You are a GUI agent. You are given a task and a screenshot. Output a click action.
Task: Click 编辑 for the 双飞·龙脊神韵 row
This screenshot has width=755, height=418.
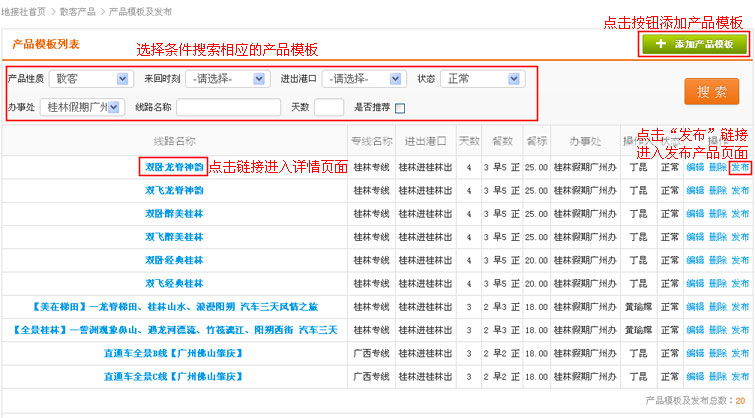pos(695,190)
